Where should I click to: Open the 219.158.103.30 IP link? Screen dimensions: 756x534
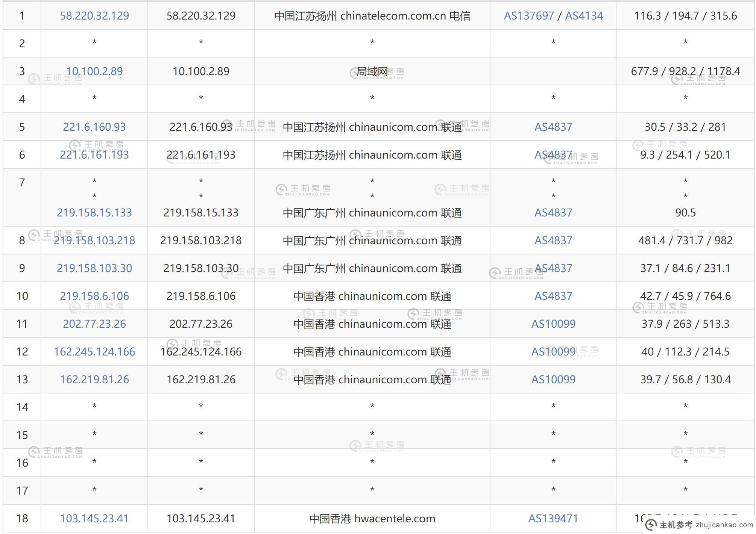[94, 268]
